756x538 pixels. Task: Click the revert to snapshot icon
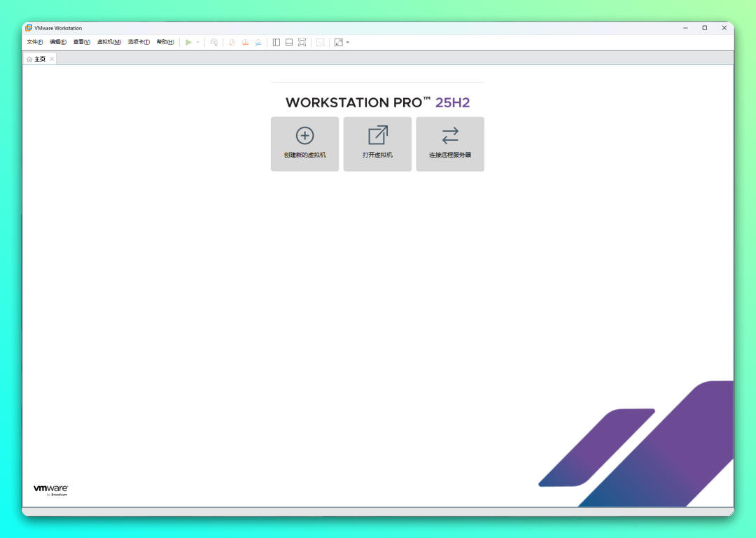pos(245,42)
